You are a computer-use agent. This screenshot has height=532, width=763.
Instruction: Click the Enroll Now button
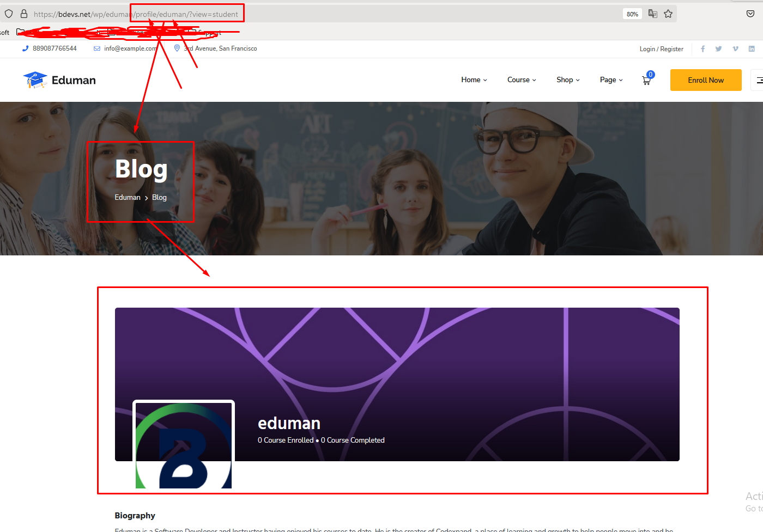pos(706,80)
